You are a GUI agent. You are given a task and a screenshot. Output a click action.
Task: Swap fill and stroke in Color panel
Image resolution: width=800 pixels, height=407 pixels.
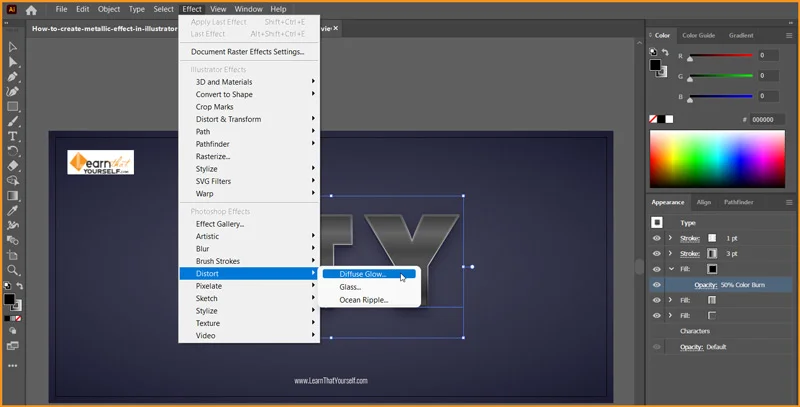(x=664, y=52)
